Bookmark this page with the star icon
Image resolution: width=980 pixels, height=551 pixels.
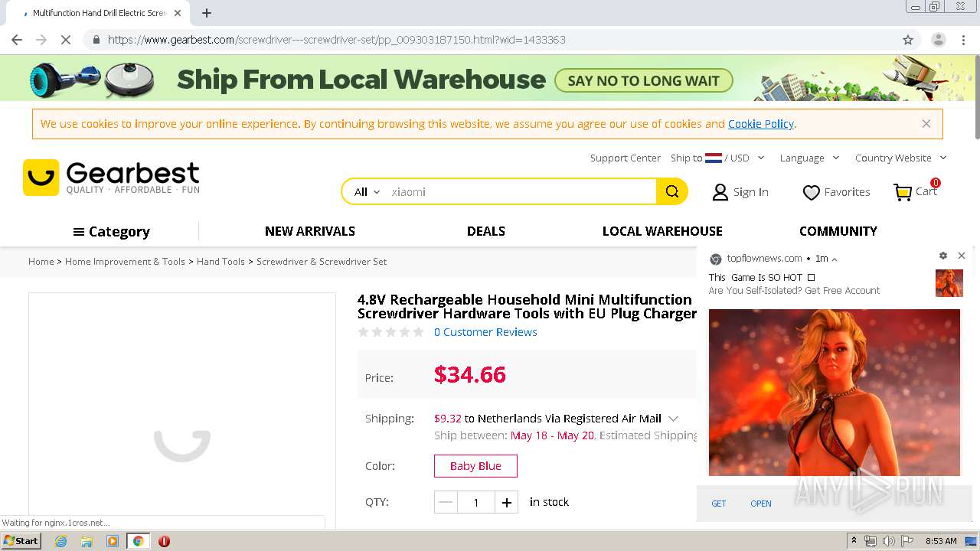pos(908,40)
